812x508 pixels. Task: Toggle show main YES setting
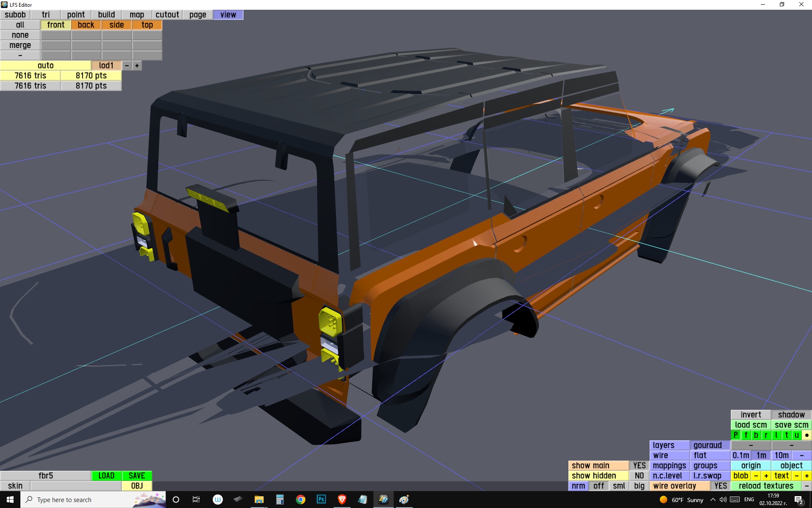click(x=639, y=465)
